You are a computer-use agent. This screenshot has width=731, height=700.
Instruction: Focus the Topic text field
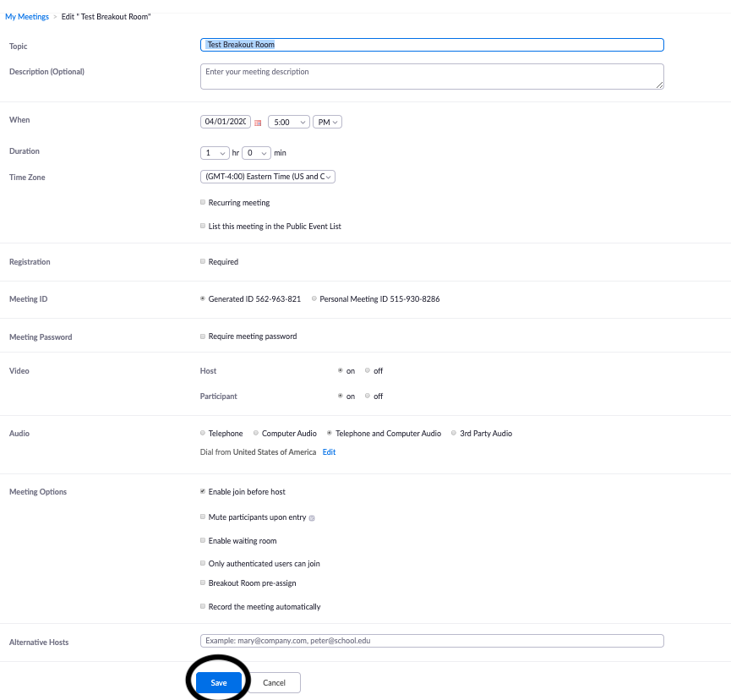pyautogui.click(x=432, y=45)
